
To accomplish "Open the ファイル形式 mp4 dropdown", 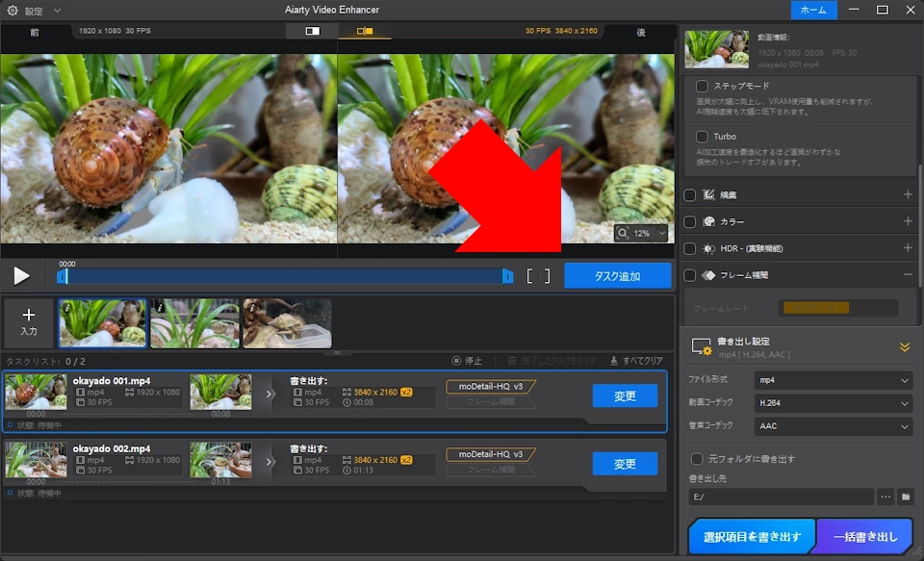I will click(833, 380).
